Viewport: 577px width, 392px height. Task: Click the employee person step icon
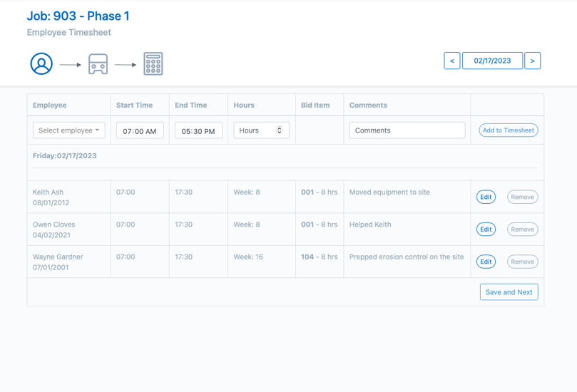pos(41,63)
